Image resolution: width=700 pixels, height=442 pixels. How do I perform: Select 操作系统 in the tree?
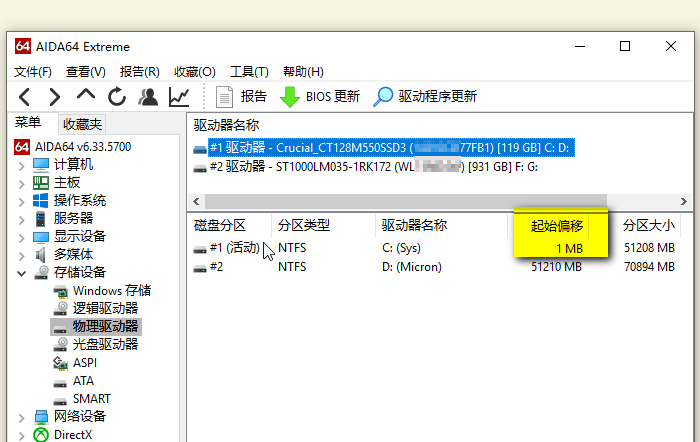click(80, 200)
